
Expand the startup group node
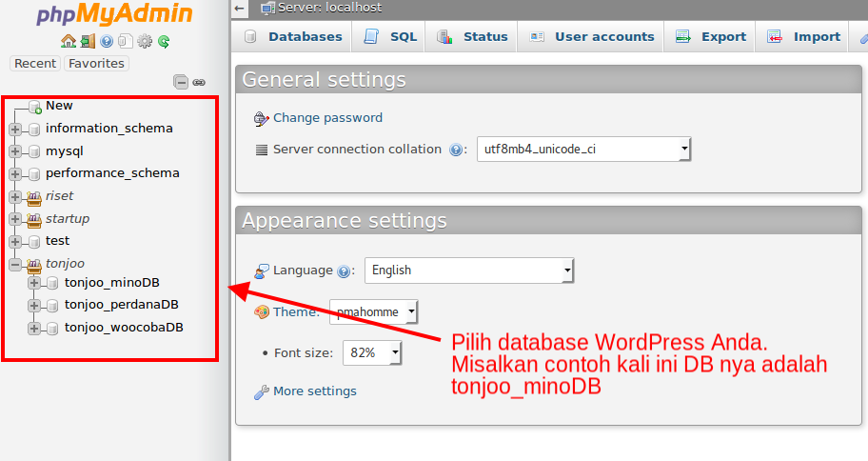(15, 219)
